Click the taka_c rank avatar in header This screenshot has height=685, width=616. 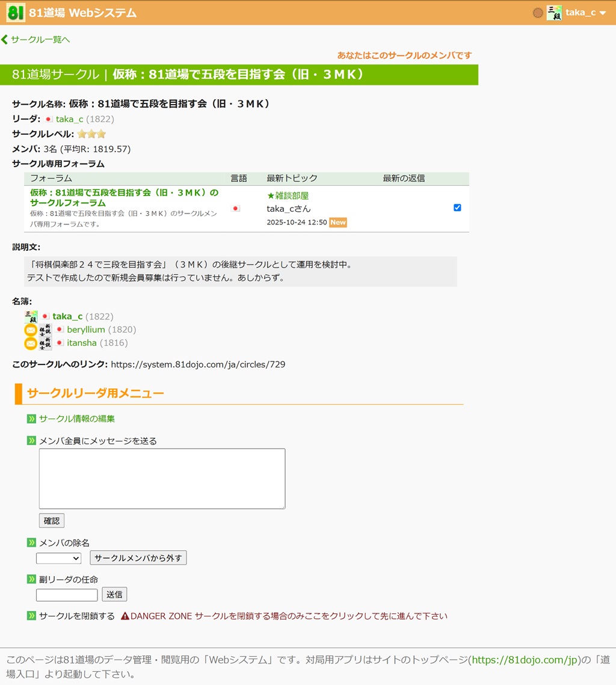(554, 13)
